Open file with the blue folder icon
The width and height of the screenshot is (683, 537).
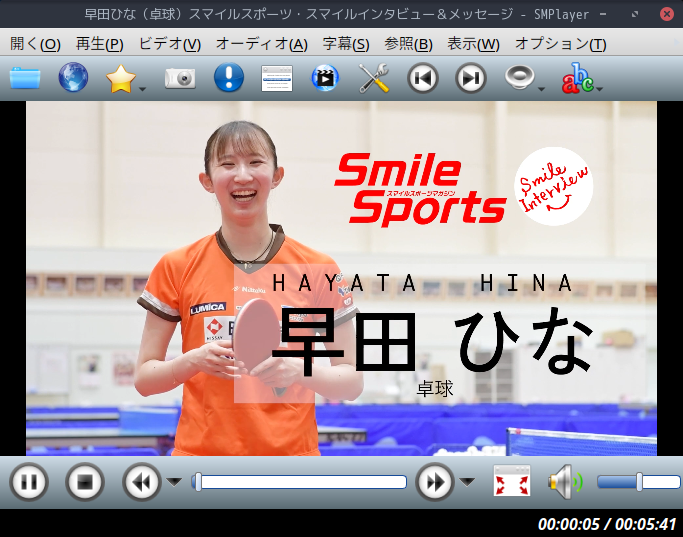click(x=25, y=78)
